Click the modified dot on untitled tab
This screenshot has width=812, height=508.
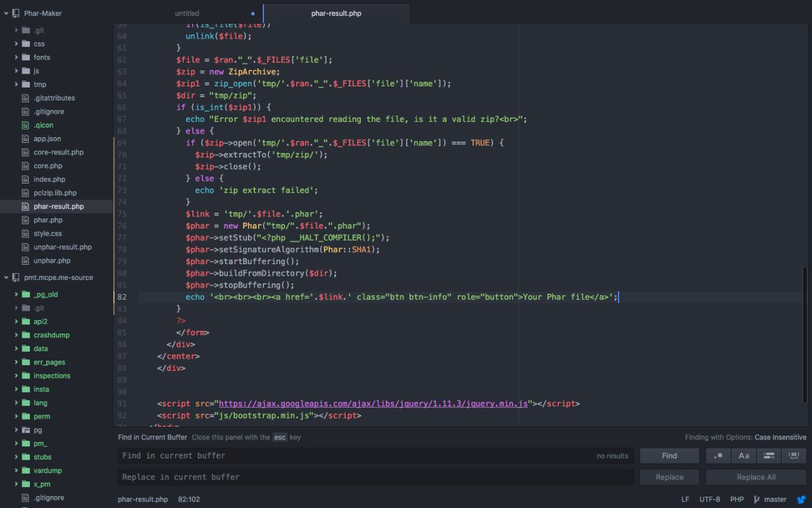point(252,13)
